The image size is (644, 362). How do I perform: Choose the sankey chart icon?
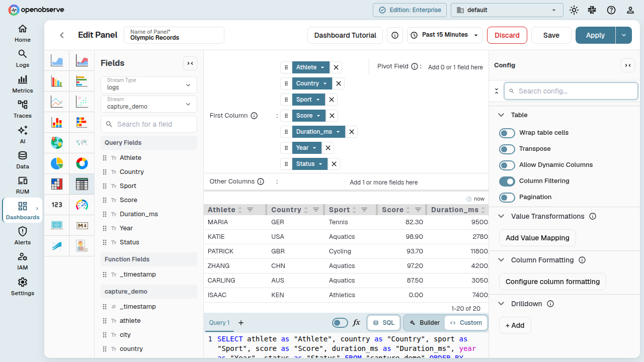point(57,246)
